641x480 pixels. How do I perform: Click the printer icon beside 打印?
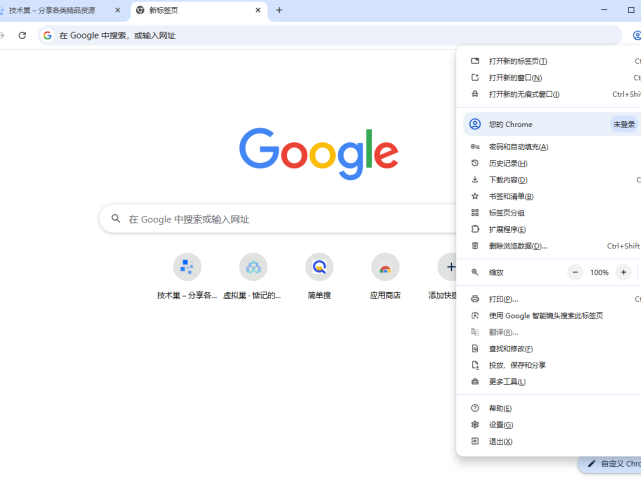coord(475,299)
